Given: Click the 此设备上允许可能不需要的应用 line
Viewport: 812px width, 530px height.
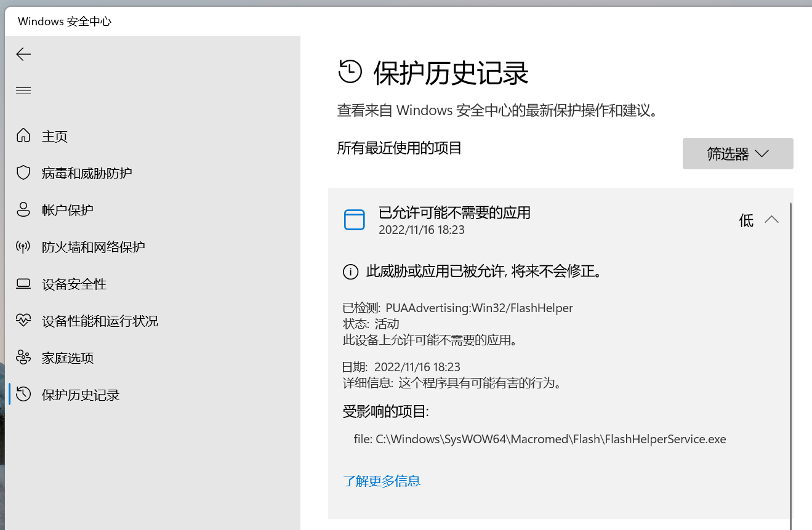Looking at the screenshot, I should 430,339.
